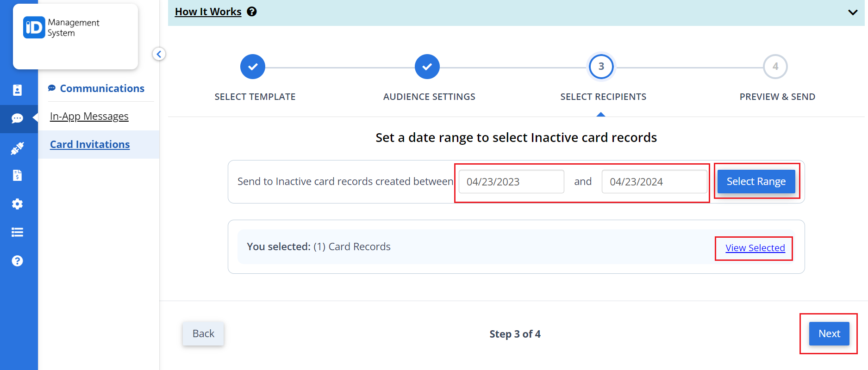The image size is (868, 370).
Task: Jump to Select Template step circle
Action: pyautogui.click(x=253, y=67)
